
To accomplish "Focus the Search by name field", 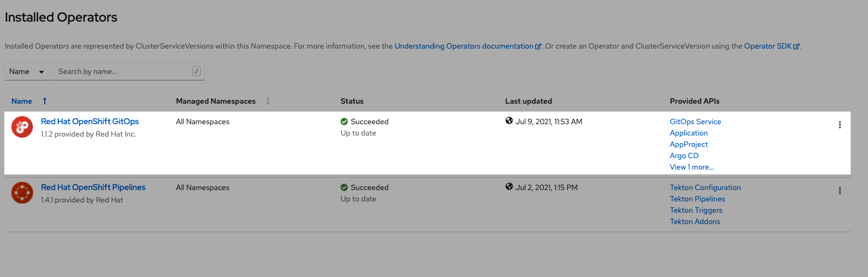I will click(x=124, y=71).
